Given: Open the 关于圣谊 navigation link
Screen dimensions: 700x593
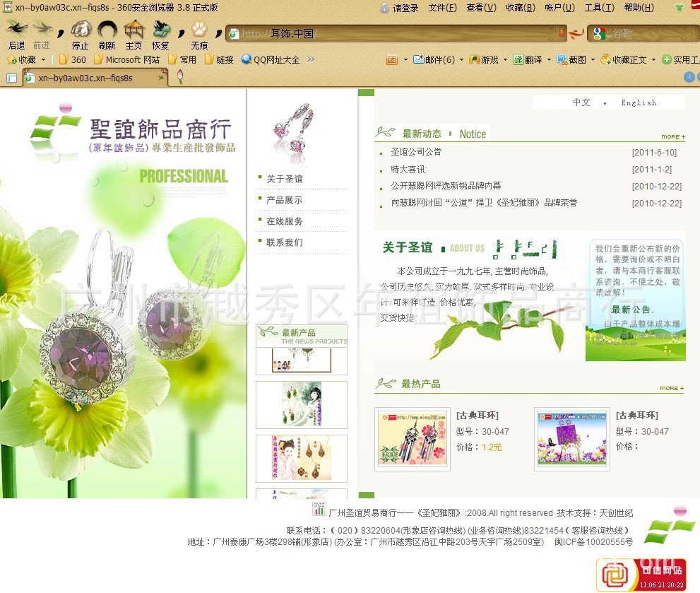Looking at the screenshot, I should pos(285,180).
